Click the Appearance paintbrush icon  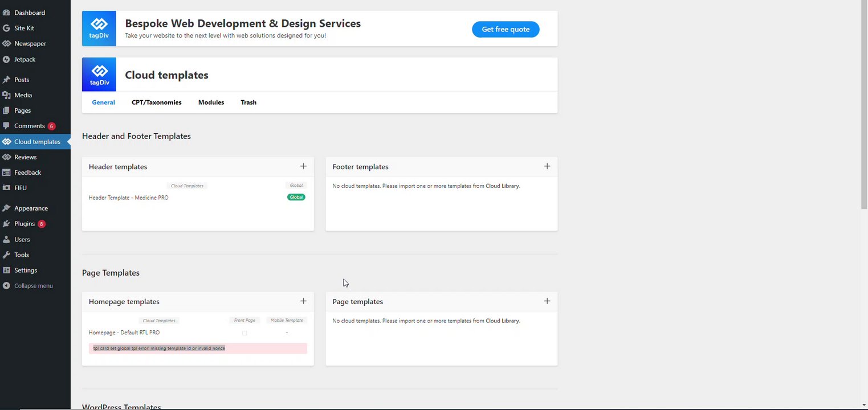tap(6, 208)
